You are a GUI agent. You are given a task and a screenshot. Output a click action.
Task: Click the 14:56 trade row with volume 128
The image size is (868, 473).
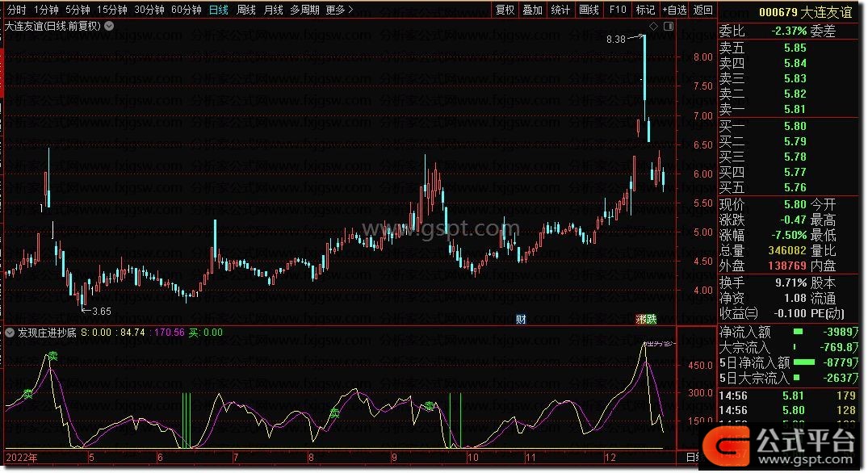[788, 411]
